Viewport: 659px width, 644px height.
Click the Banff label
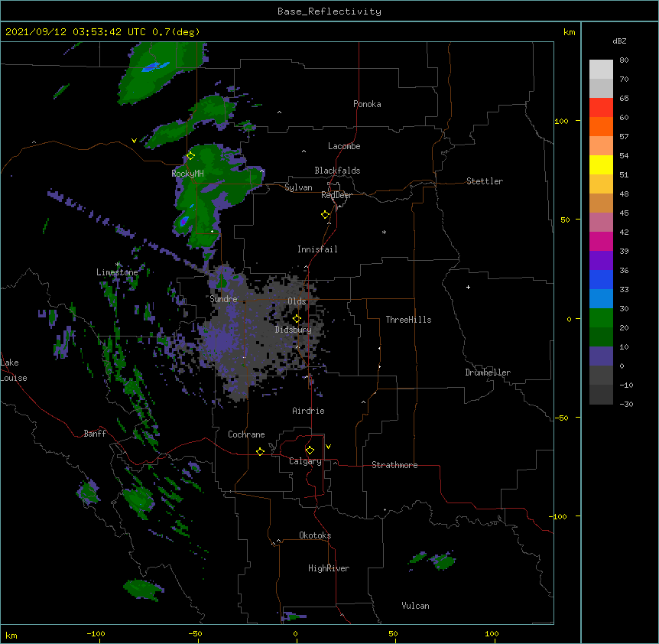(95, 434)
